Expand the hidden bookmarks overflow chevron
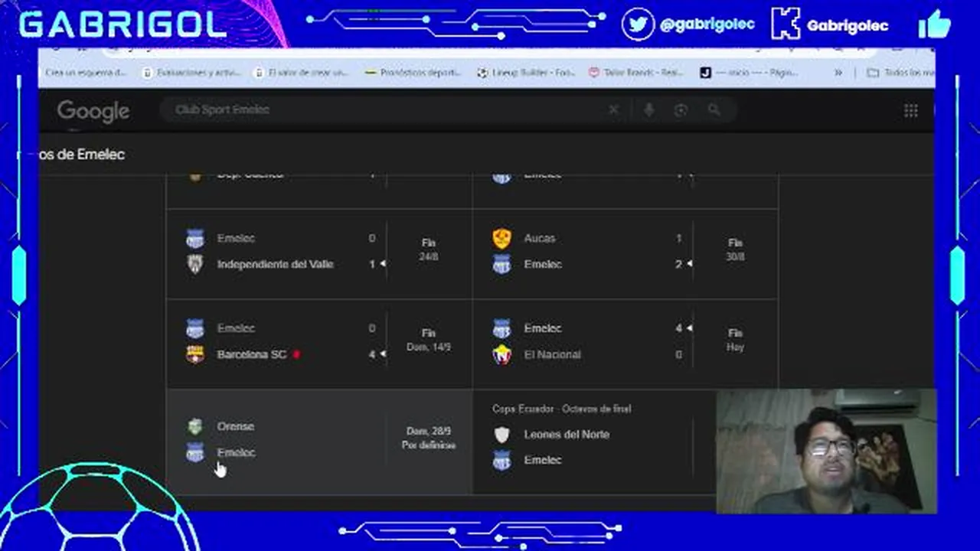This screenshot has width=980, height=551. click(x=838, y=73)
